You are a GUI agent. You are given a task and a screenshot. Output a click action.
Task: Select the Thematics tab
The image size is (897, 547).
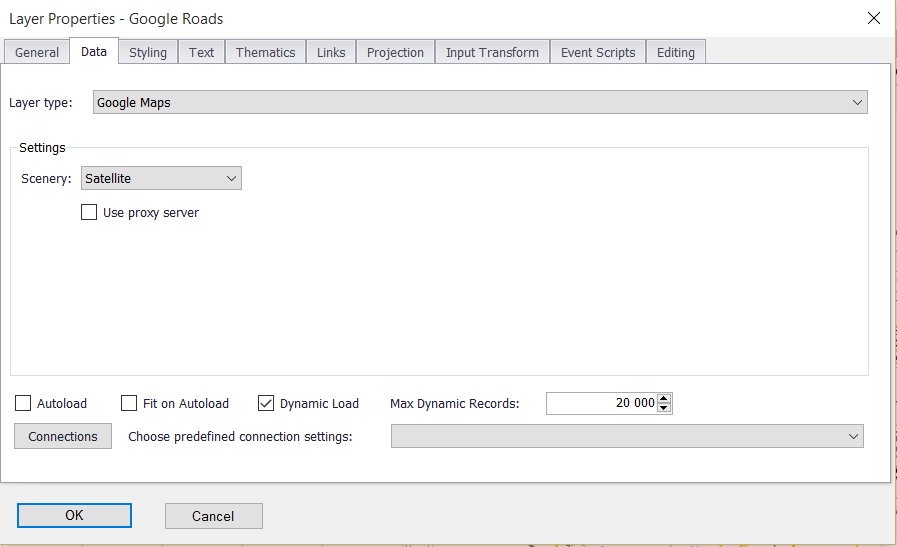click(x=265, y=52)
